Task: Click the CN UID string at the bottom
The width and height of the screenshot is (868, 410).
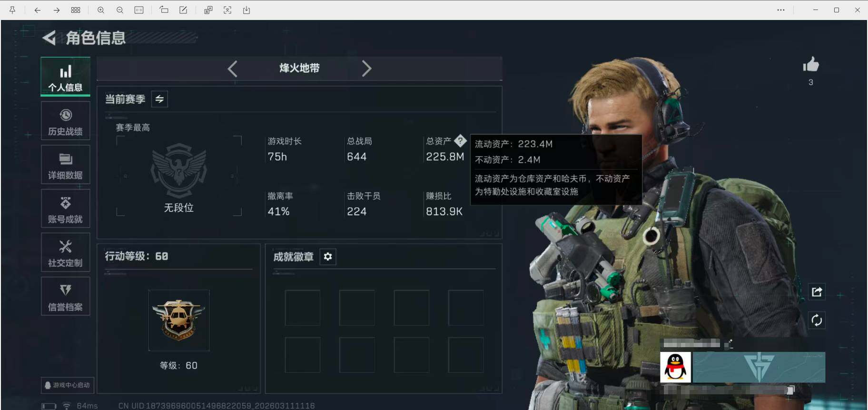Action: pos(217,406)
